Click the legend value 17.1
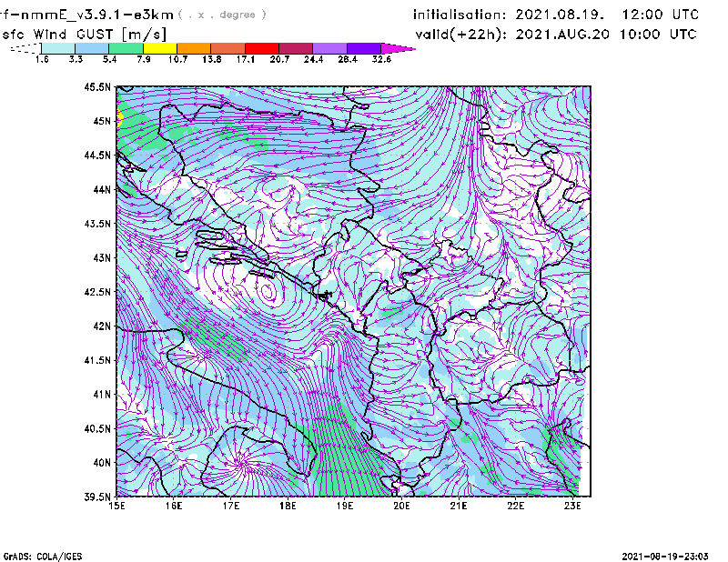The image size is (728, 562). click(245, 59)
